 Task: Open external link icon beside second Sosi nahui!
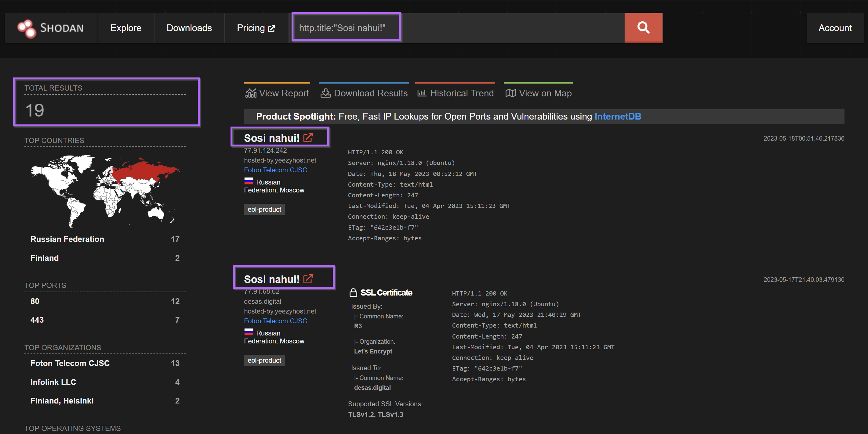pos(308,279)
